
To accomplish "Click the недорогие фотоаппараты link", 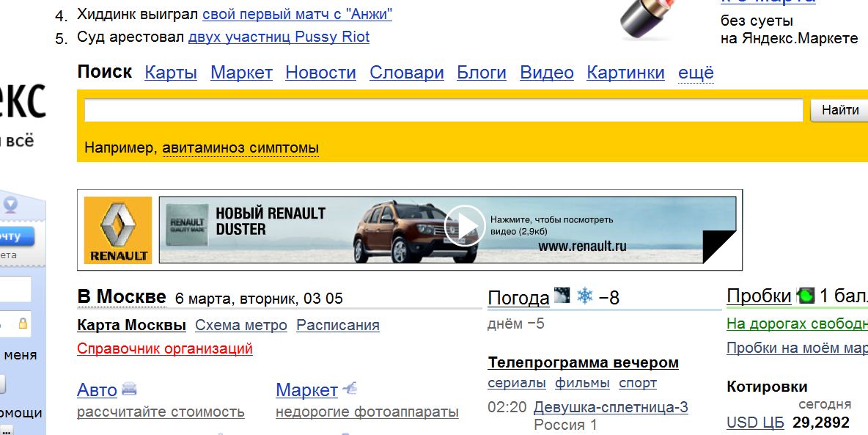I will click(x=367, y=412).
